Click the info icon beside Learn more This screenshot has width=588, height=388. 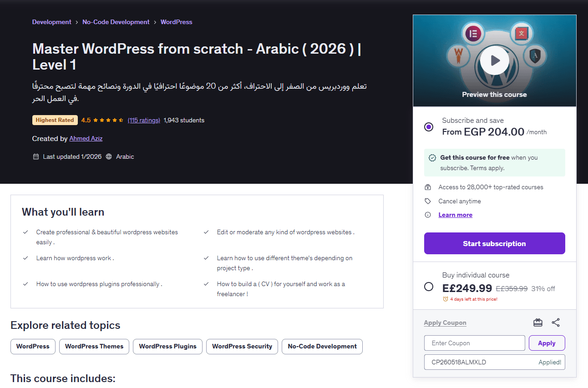point(428,215)
